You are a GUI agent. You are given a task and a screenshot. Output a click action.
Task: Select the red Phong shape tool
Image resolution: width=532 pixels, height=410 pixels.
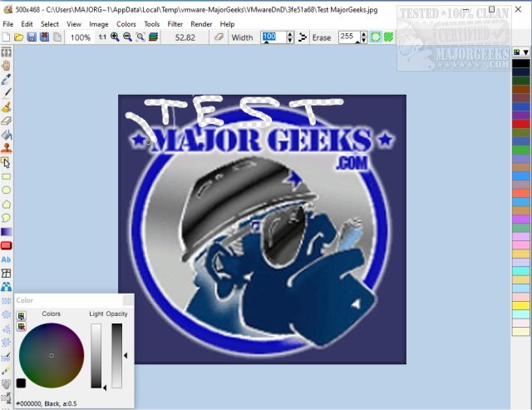(6, 245)
